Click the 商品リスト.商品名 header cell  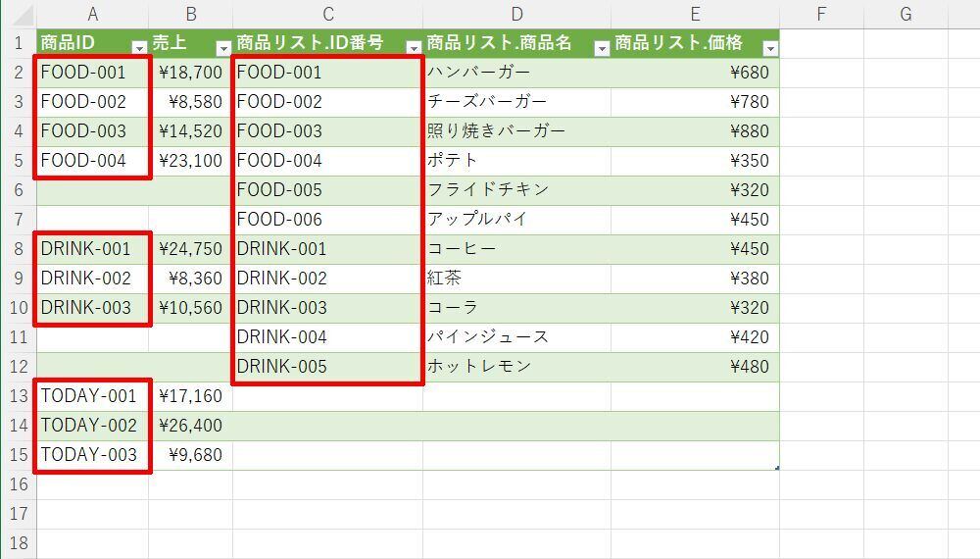tap(516, 43)
